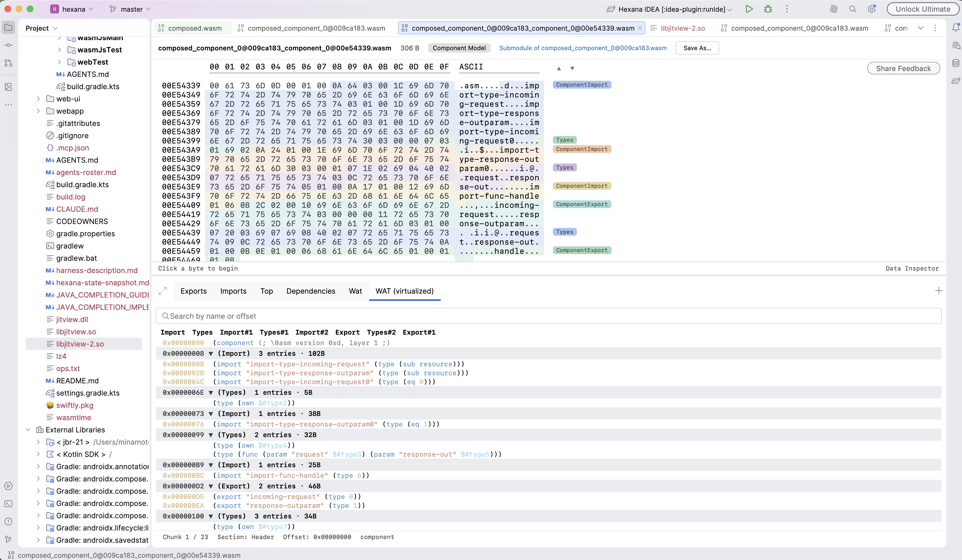Click the Search by name or offset field
This screenshot has width=962, height=560.
[548, 316]
